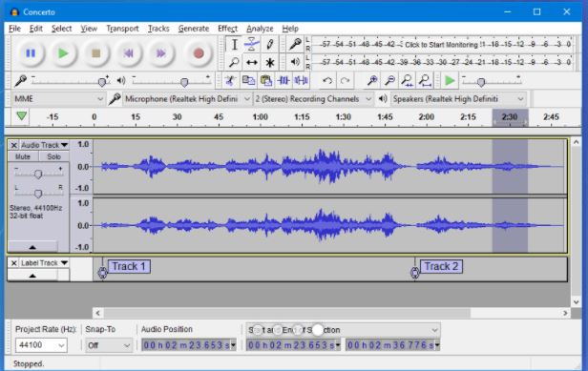Viewport: 588px width, 371px height.
Task: Open the Microphone recording device dropdown
Action: tap(187, 99)
